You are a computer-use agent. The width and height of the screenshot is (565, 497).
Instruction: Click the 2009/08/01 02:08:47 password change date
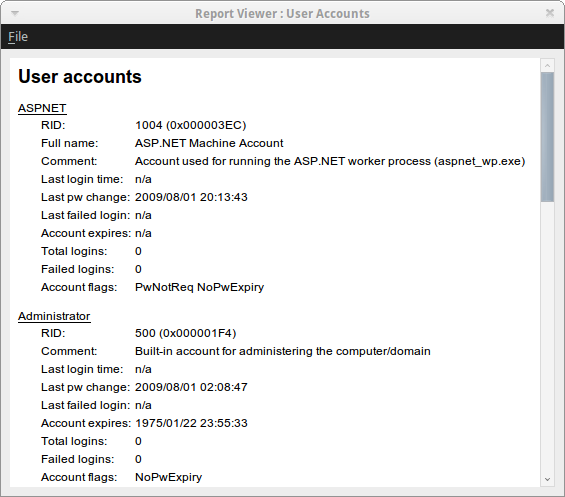point(191,387)
